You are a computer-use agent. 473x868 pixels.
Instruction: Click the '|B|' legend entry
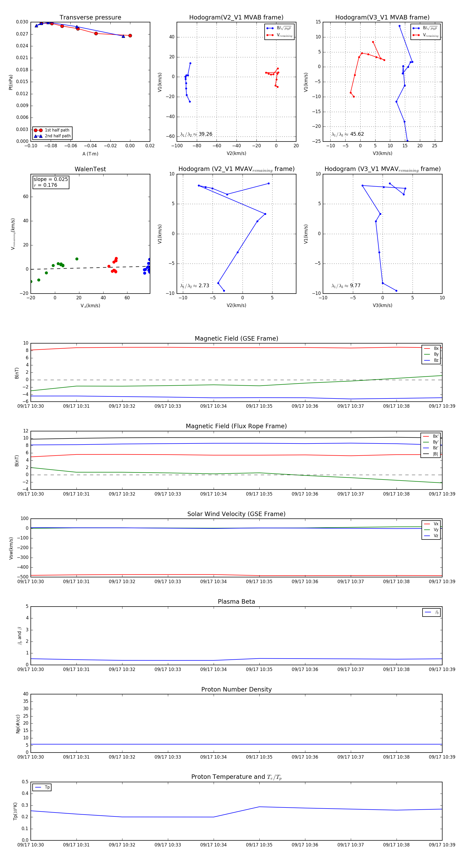pos(431,454)
